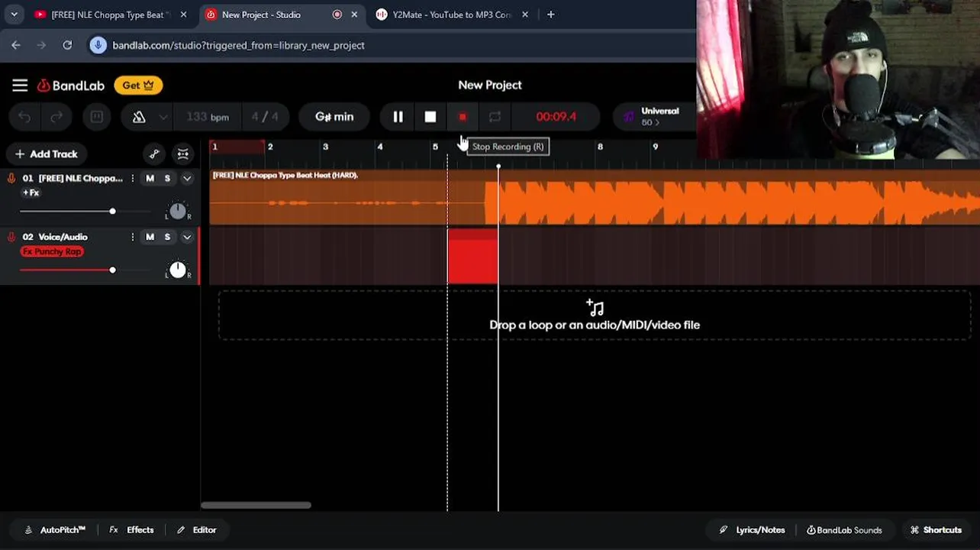Select the NLE Choppa beat audio region
980x550 pixels.
click(595, 197)
